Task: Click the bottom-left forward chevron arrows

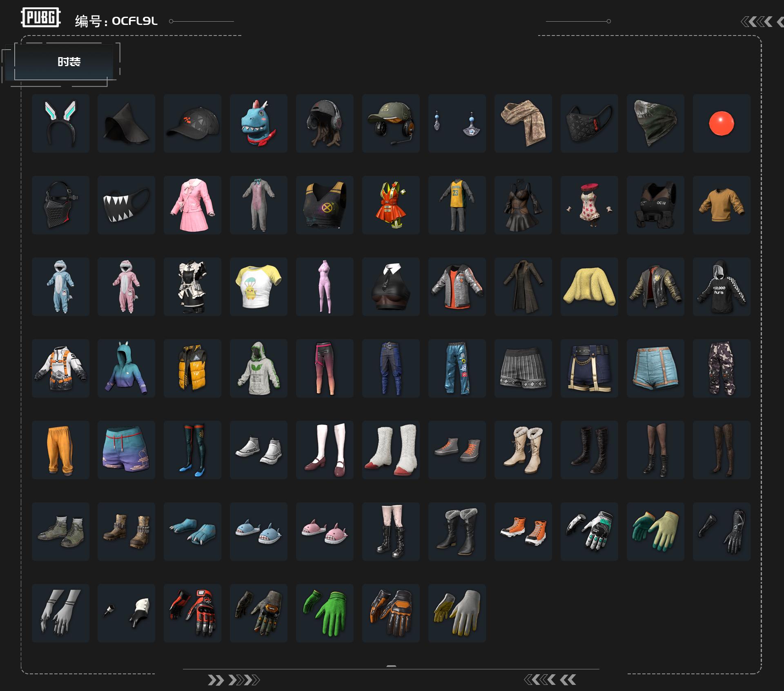Action: pos(234,680)
